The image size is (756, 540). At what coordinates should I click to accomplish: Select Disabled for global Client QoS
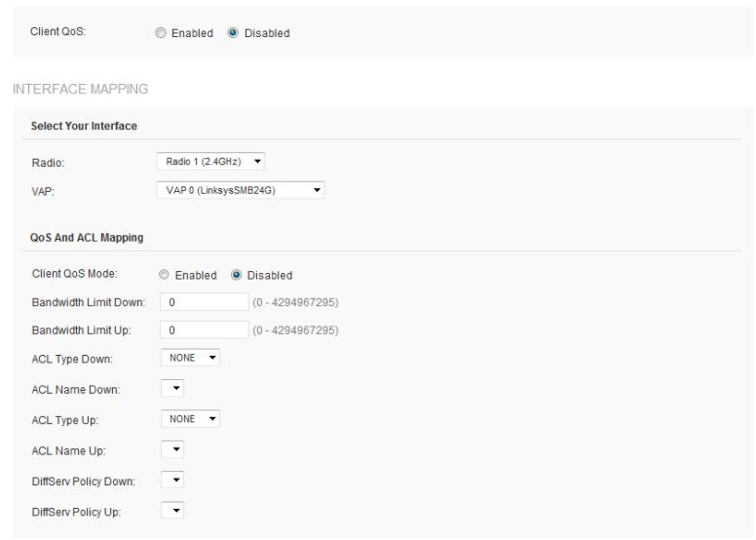232,33
